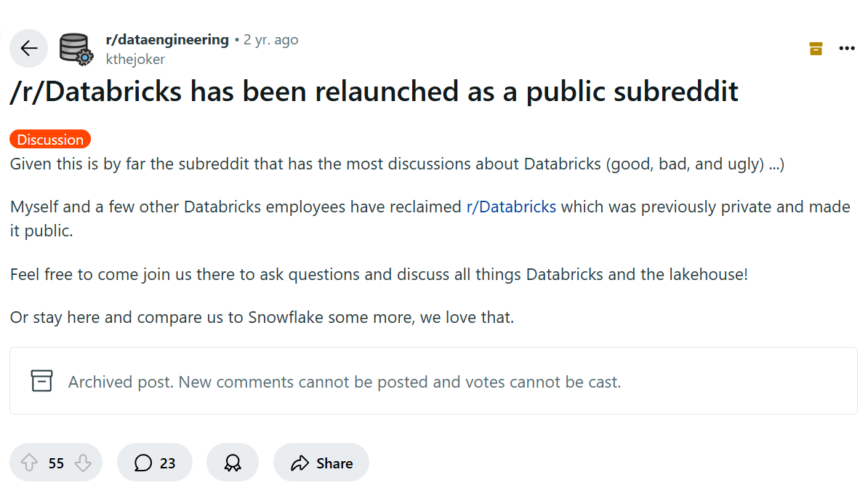Select the downvote arrow

tap(83, 463)
